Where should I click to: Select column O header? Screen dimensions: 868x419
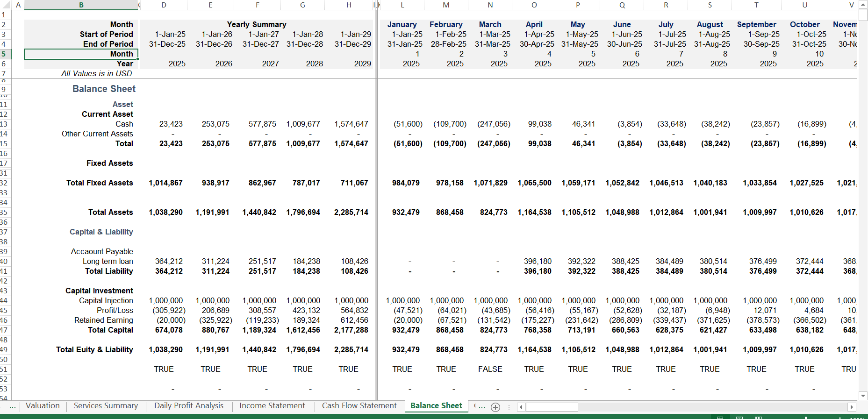click(x=534, y=5)
